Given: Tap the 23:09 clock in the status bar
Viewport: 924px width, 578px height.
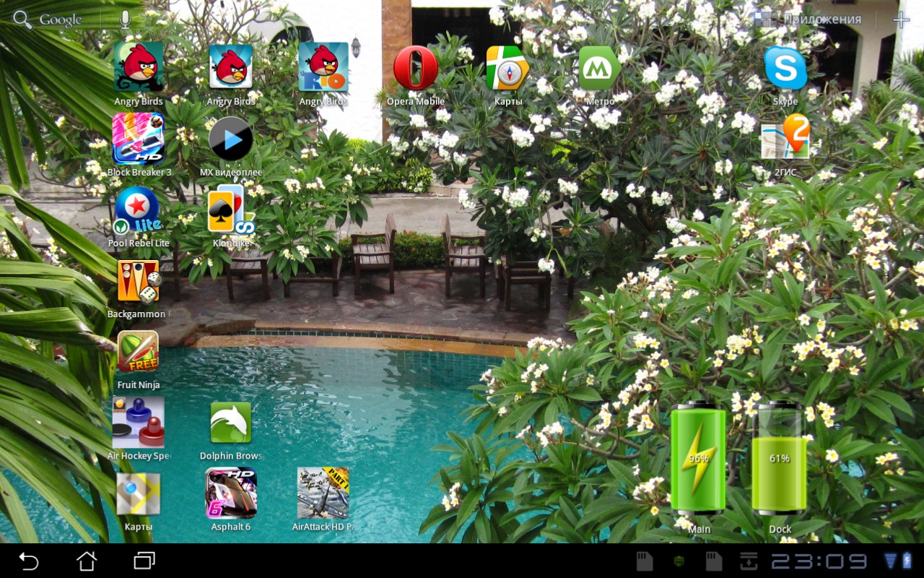Looking at the screenshot, I should pyautogui.click(x=819, y=561).
